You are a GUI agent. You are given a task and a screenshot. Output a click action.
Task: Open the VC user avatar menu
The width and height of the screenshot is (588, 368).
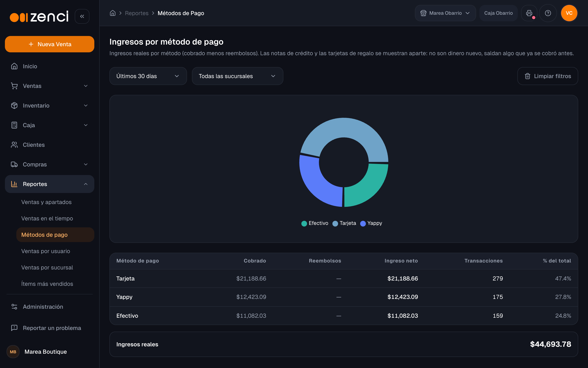569,13
